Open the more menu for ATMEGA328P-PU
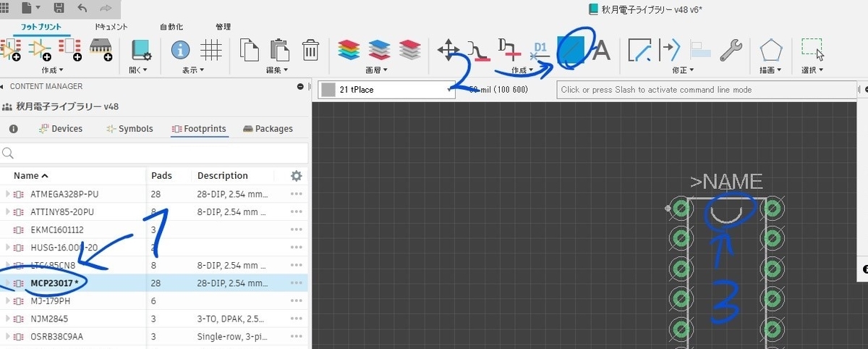This screenshot has height=349, width=868. click(x=296, y=194)
